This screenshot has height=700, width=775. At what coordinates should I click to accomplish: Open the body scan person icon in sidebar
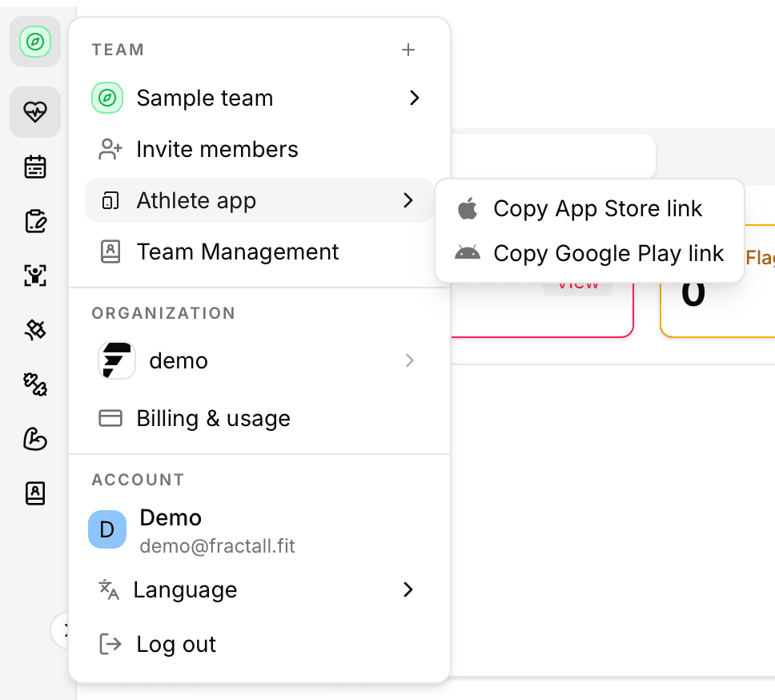pyautogui.click(x=35, y=276)
